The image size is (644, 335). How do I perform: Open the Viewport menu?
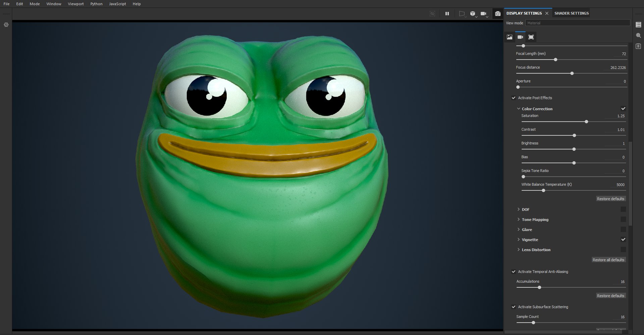[x=76, y=4]
